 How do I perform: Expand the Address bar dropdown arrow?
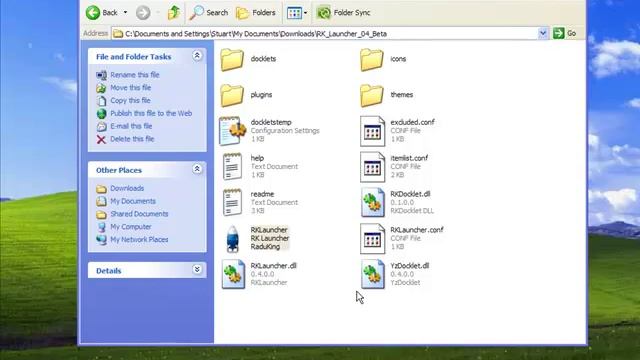pos(543,33)
